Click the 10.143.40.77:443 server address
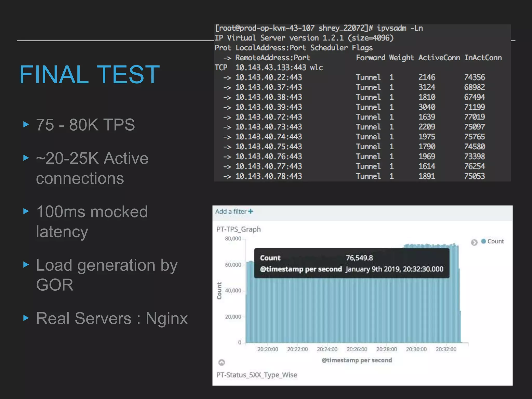The width and height of the screenshot is (532, 399). click(x=269, y=166)
